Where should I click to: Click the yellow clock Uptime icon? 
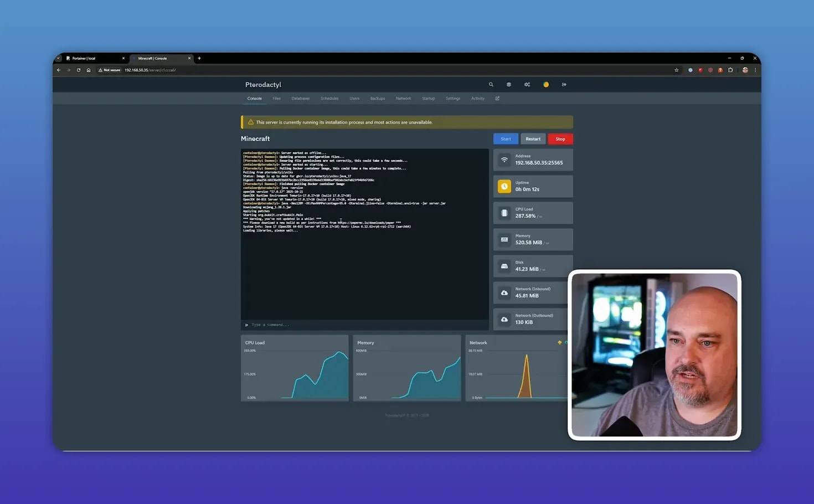504,187
